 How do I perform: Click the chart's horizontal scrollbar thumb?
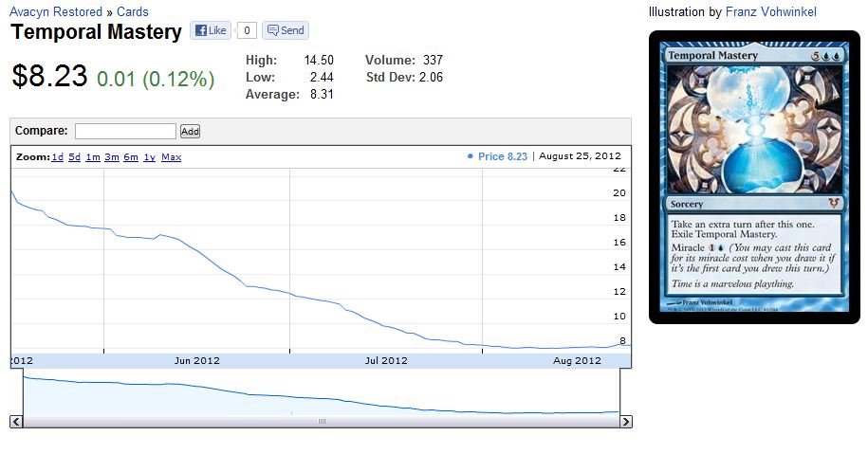pyautogui.click(x=321, y=421)
